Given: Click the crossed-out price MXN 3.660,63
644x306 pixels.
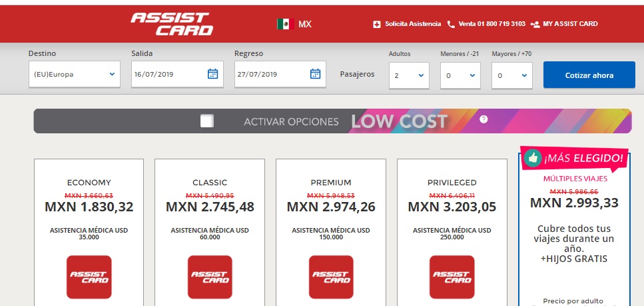Looking at the screenshot, I should point(89,196).
